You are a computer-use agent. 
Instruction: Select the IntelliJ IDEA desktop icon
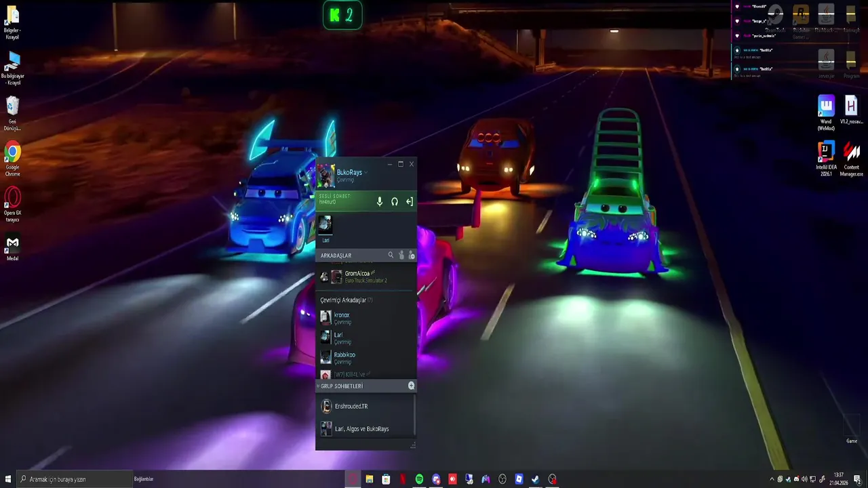coord(826,159)
